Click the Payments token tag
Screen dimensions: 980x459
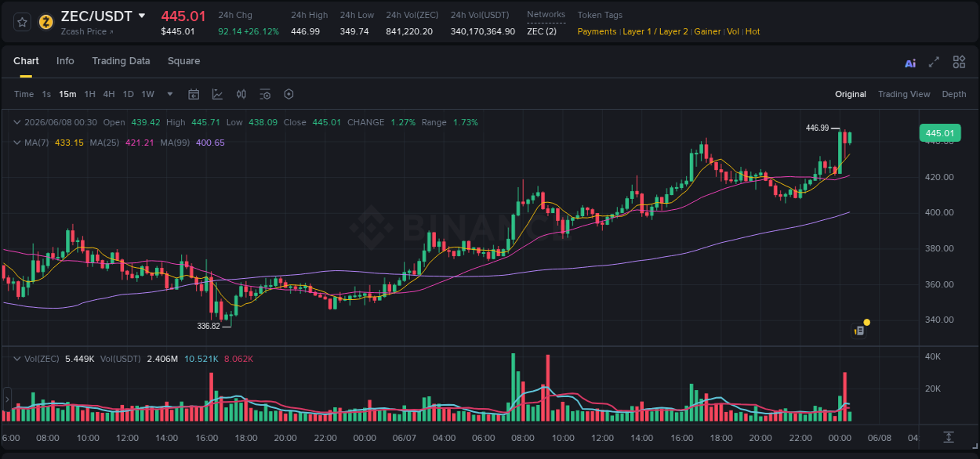click(x=597, y=31)
